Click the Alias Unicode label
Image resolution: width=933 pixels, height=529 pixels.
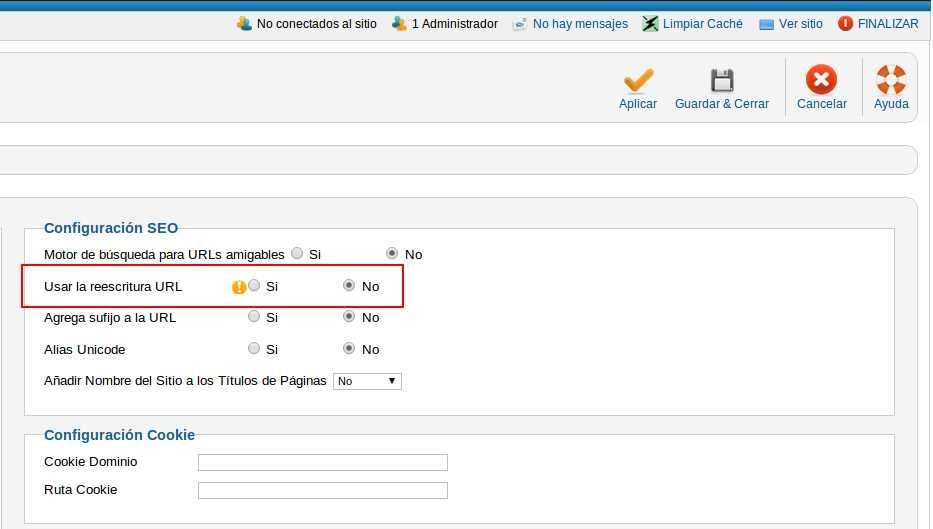pyautogui.click(x=84, y=349)
